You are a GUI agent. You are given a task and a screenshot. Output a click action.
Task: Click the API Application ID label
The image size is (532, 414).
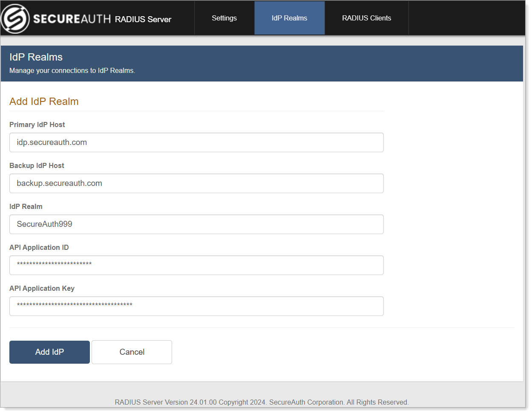click(39, 247)
